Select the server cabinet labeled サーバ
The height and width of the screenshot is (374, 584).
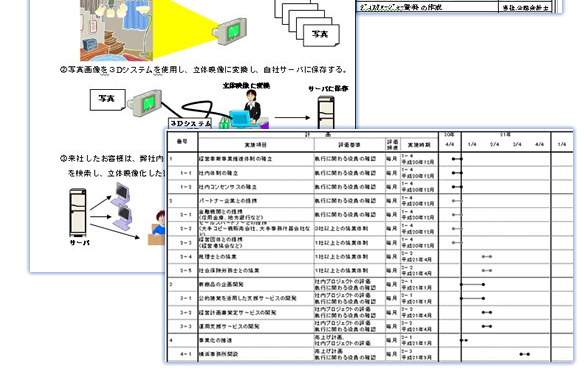tap(78, 213)
